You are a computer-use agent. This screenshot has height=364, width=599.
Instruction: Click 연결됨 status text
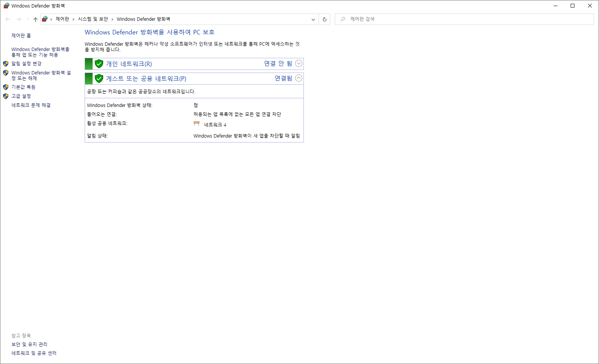(x=283, y=78)
